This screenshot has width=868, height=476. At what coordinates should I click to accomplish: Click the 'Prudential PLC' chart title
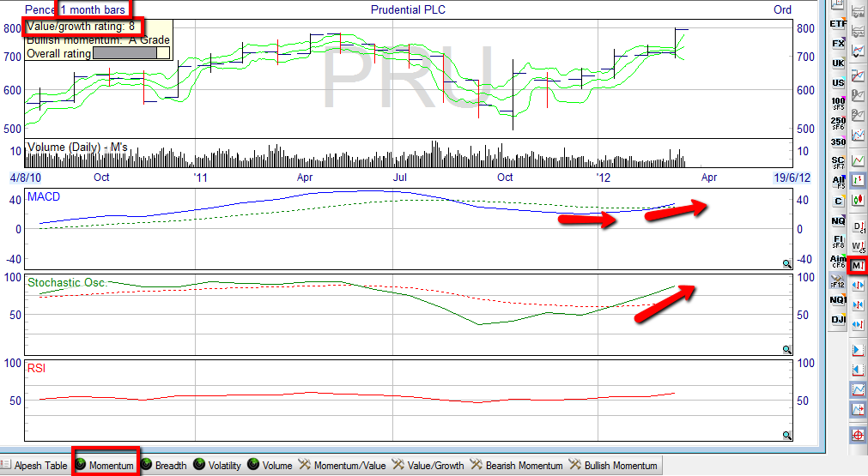point(408,9)
